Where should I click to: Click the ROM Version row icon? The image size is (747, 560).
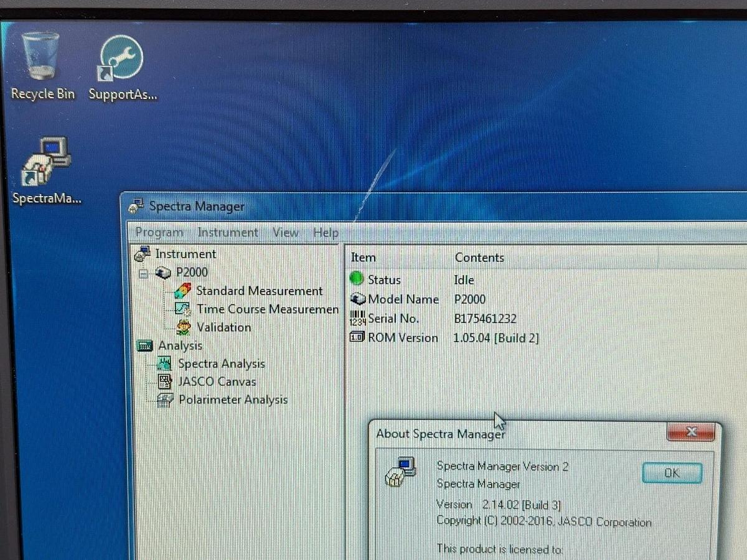(x=358, y=338)
